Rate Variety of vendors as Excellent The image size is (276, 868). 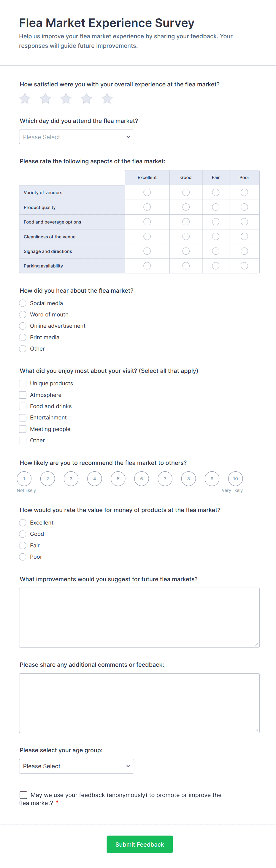147,192
